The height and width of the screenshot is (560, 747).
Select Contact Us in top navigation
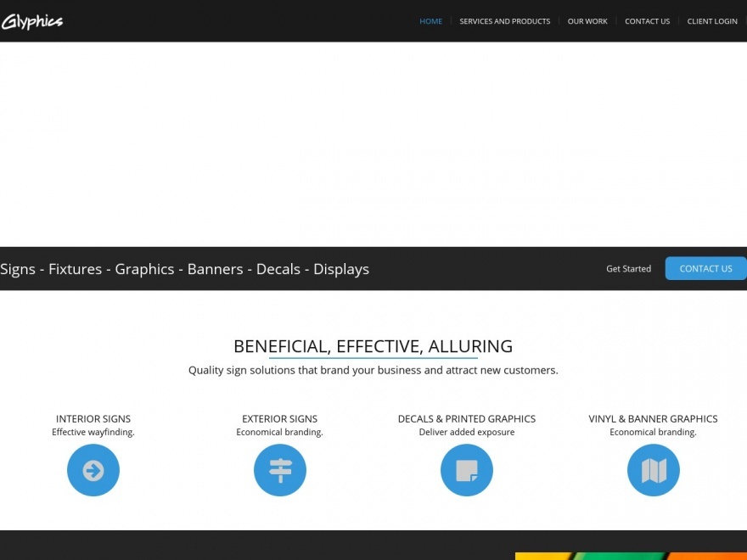coord(648,21)
